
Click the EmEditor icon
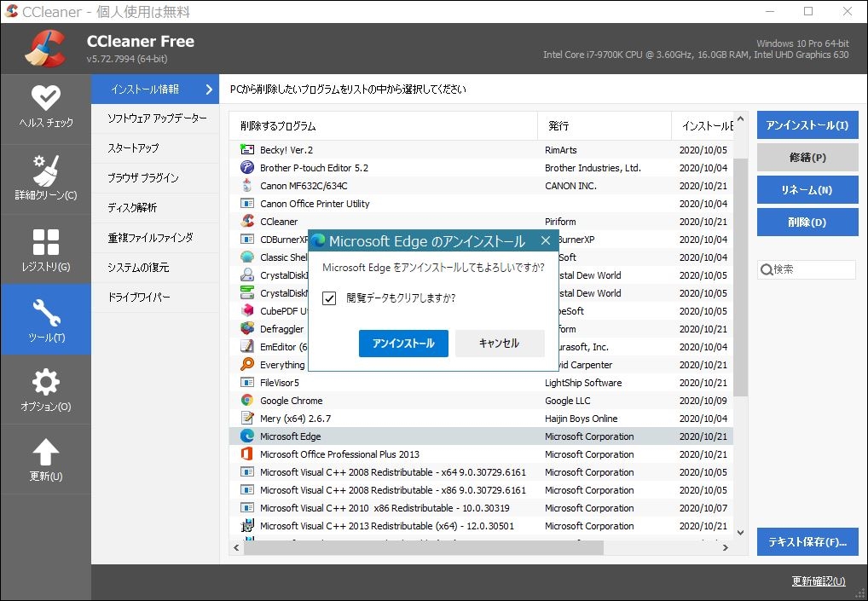[247, 347]
